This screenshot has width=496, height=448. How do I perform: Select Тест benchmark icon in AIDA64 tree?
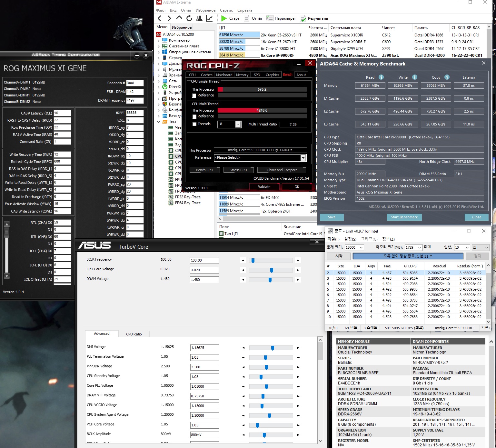coord(165,122)
